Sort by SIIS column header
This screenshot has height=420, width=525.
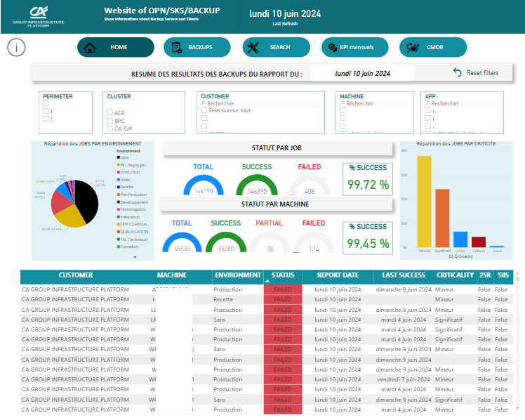[503, 275]
